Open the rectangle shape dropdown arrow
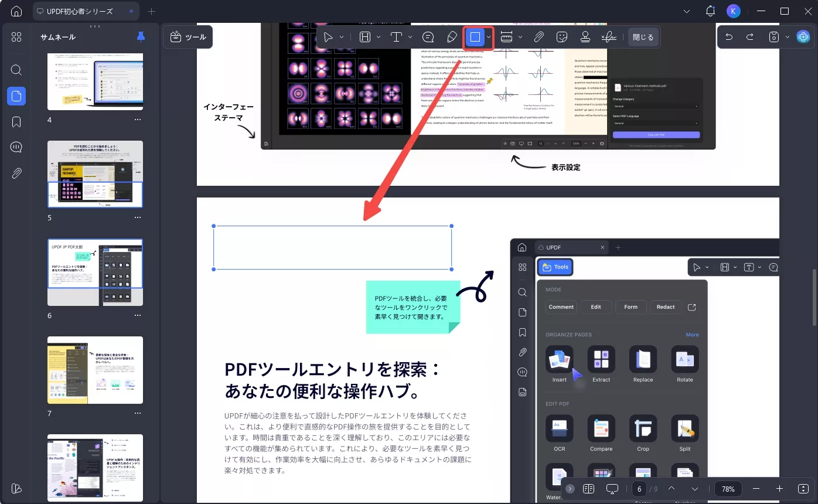 [x=489, y=37]
